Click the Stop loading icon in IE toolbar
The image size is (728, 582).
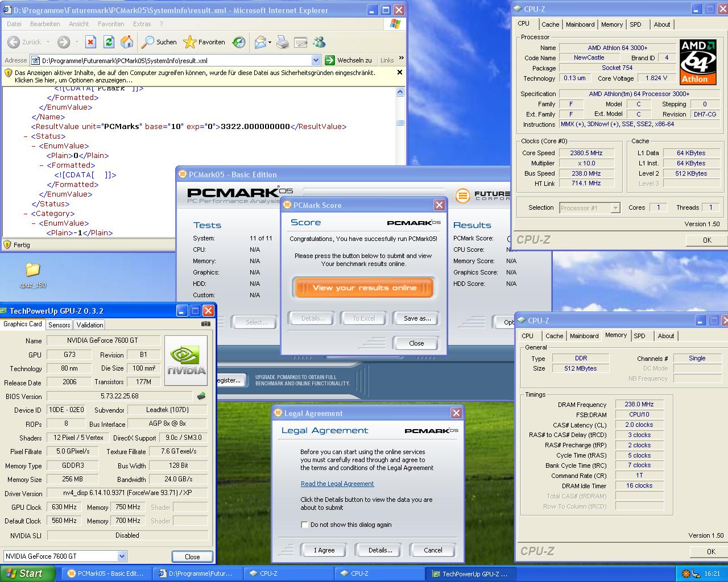click(x=90, y=42)
